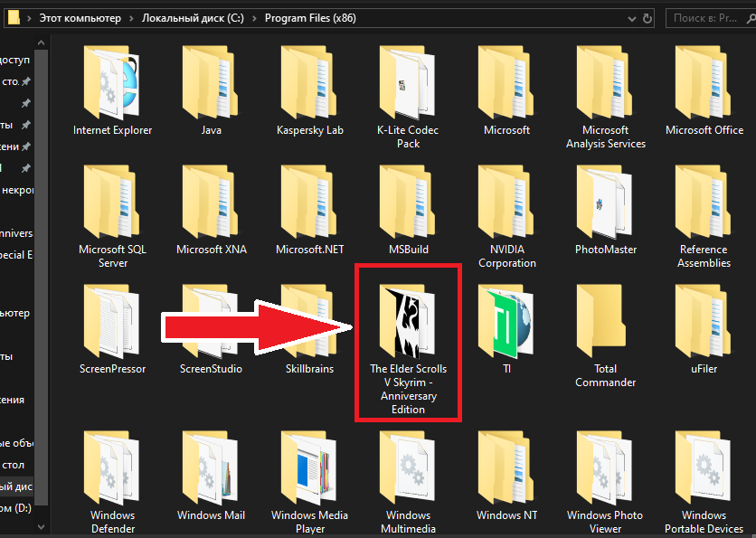Open the TI folder
Viewport: 756px width, 538px height.
506,330
